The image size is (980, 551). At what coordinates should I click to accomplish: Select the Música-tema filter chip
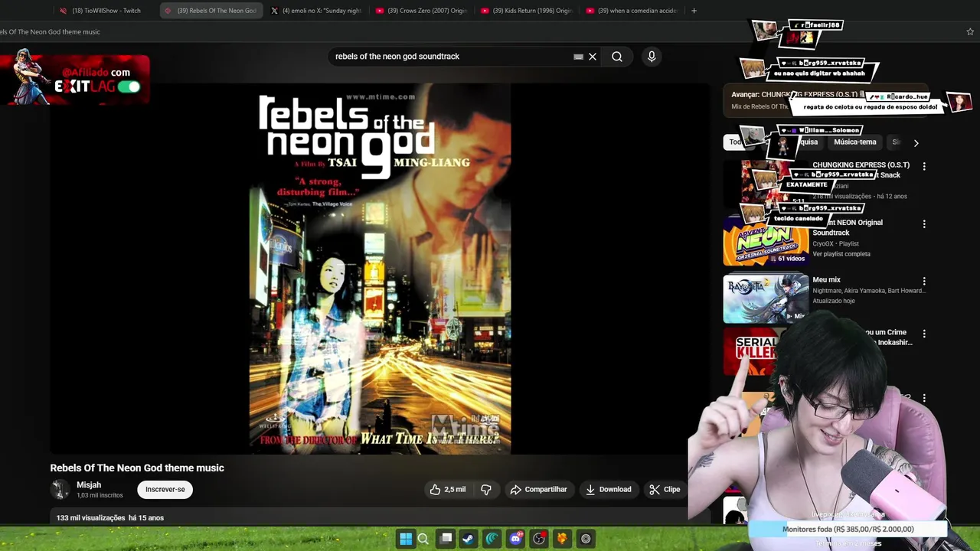pyautogui.click(x=854, y=142)
